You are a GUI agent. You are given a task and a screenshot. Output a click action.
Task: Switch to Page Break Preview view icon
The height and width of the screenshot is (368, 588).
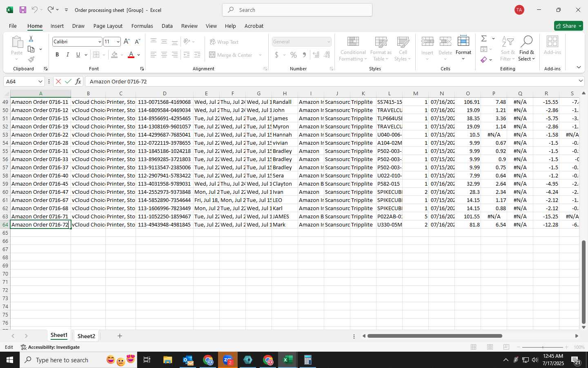click(x=506, y=347)
